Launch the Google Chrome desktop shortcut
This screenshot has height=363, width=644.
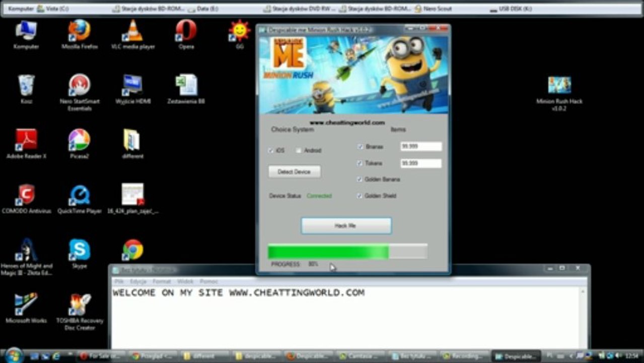[x=132, y=250]
